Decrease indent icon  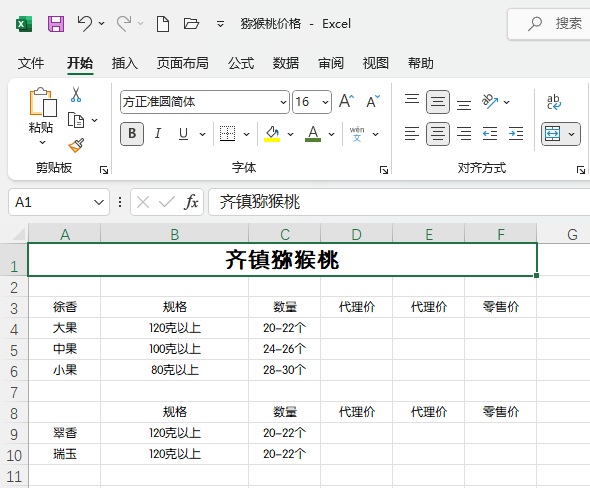click(x=490, y=134)
